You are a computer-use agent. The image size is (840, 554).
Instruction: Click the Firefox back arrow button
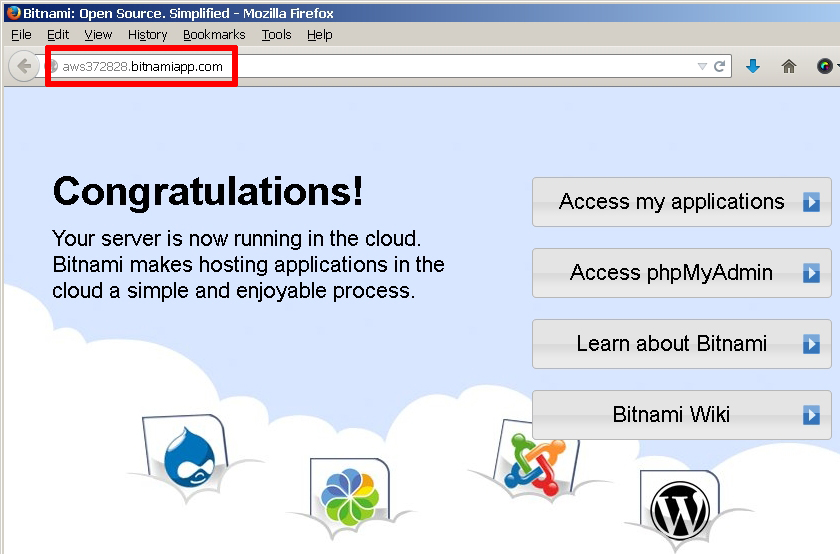pos(25,66)
